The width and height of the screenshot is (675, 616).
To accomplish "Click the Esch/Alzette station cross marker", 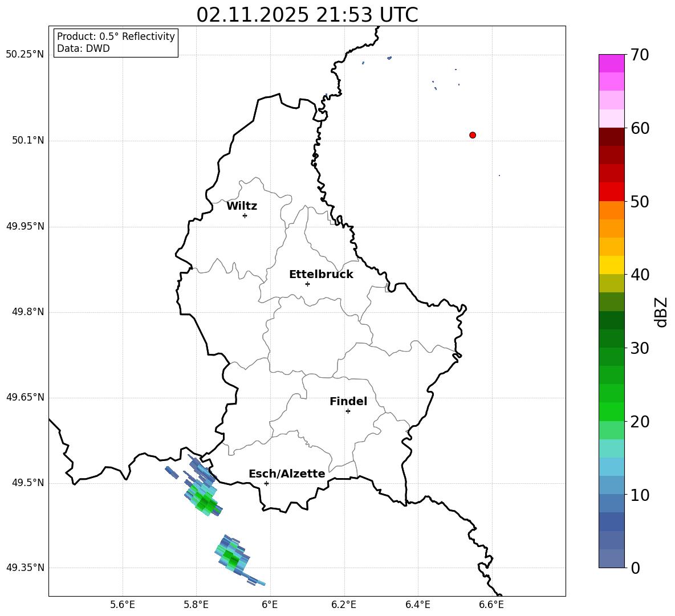I will 266,483.
